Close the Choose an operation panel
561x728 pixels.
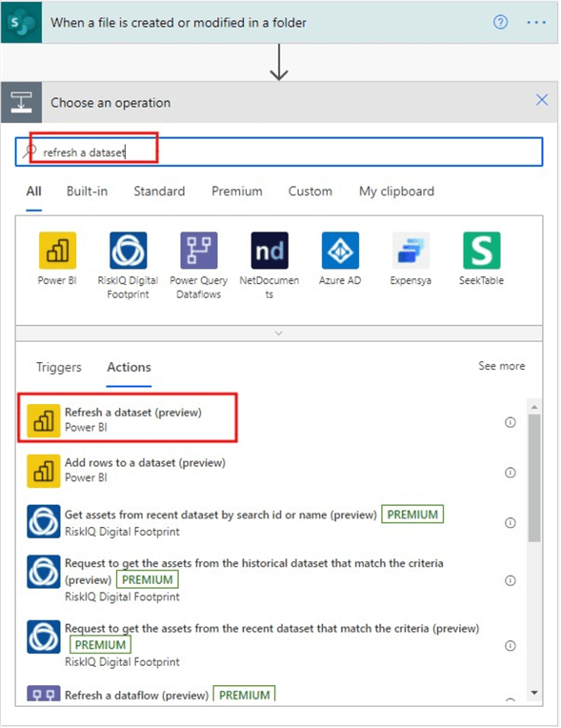542,100
